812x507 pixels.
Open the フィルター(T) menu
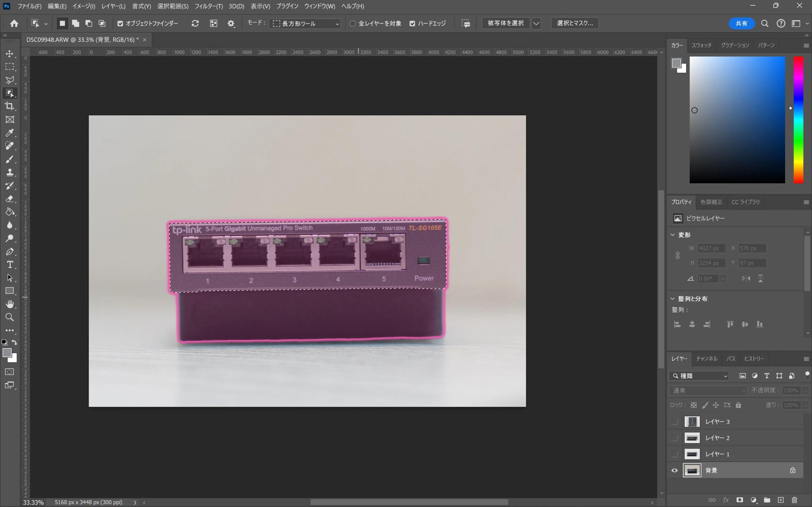coord(208,6)
